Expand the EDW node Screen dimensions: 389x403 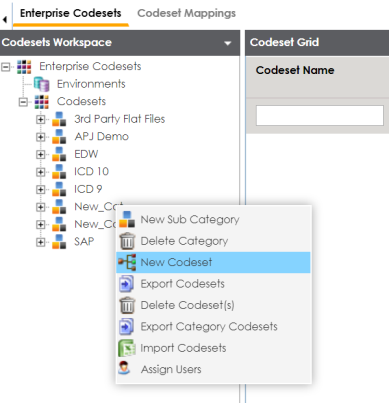pyautogui.click(x=41, y=154)
